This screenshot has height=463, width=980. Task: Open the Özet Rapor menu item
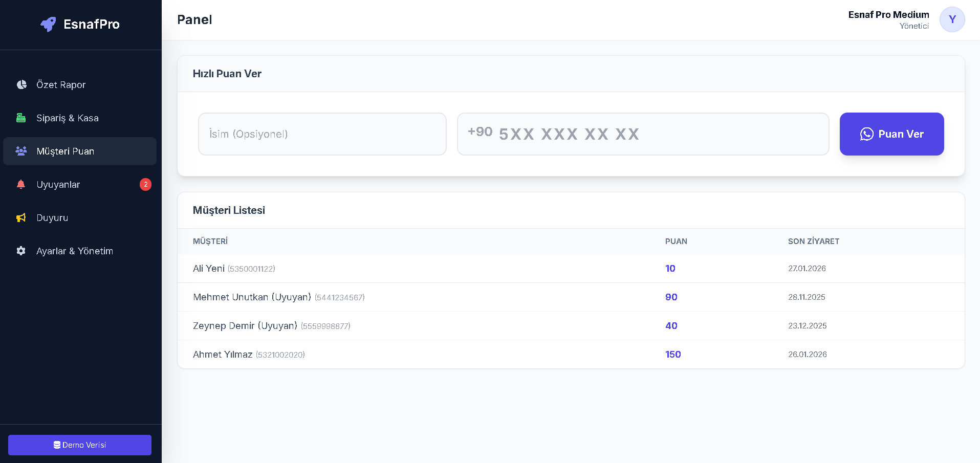(x=61, y=85)
